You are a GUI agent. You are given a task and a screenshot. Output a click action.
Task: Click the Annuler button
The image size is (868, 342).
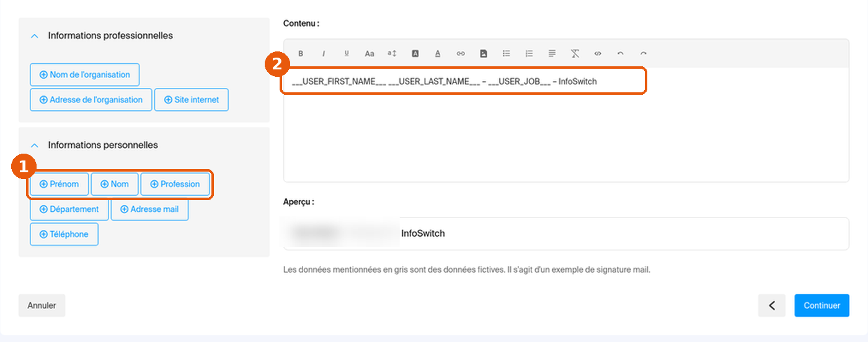(42, 305)
